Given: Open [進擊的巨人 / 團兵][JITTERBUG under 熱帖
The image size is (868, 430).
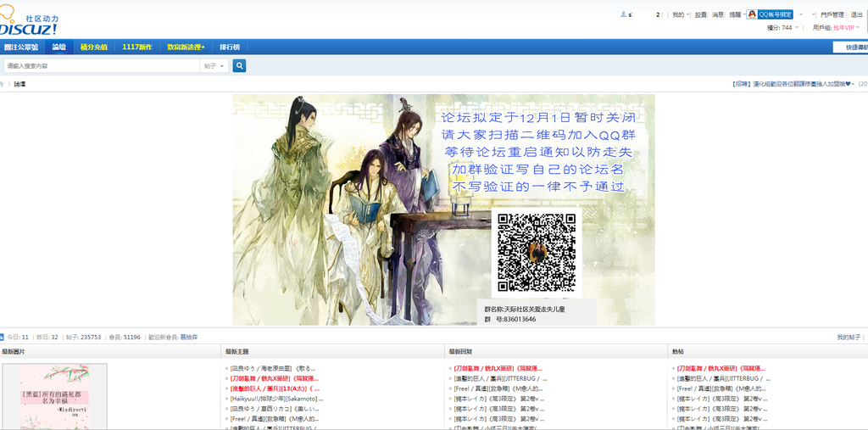Looking at the screenshot, I should [724, 378].
